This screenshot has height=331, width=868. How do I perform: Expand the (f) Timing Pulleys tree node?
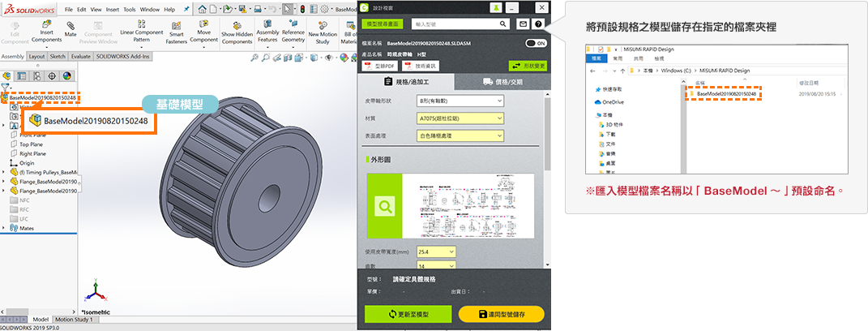click(4, 173)
